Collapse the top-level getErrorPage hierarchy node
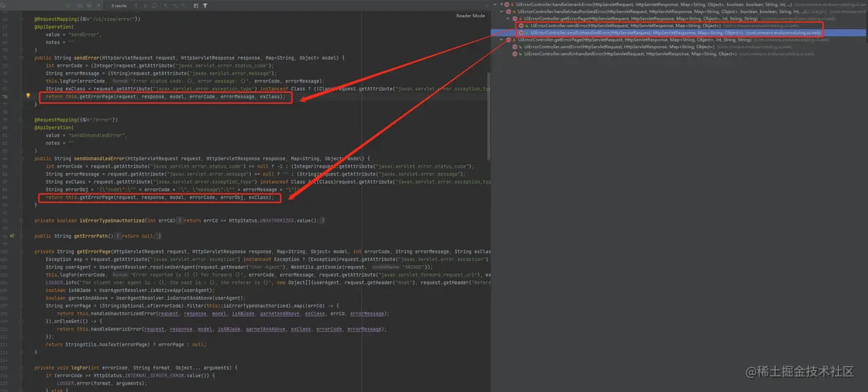 [501, 40]
